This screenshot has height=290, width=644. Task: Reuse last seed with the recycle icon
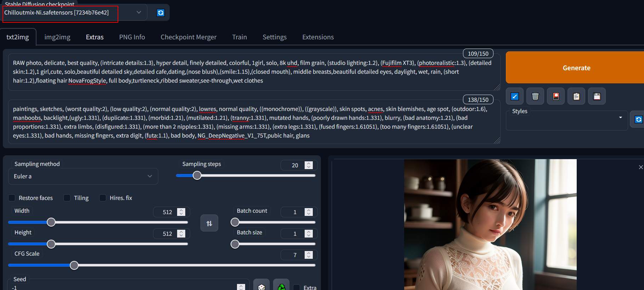(281, 285)
